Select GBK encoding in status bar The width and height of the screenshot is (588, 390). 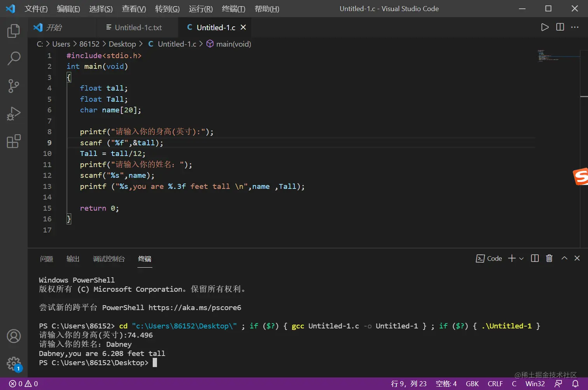pos(472,384)
